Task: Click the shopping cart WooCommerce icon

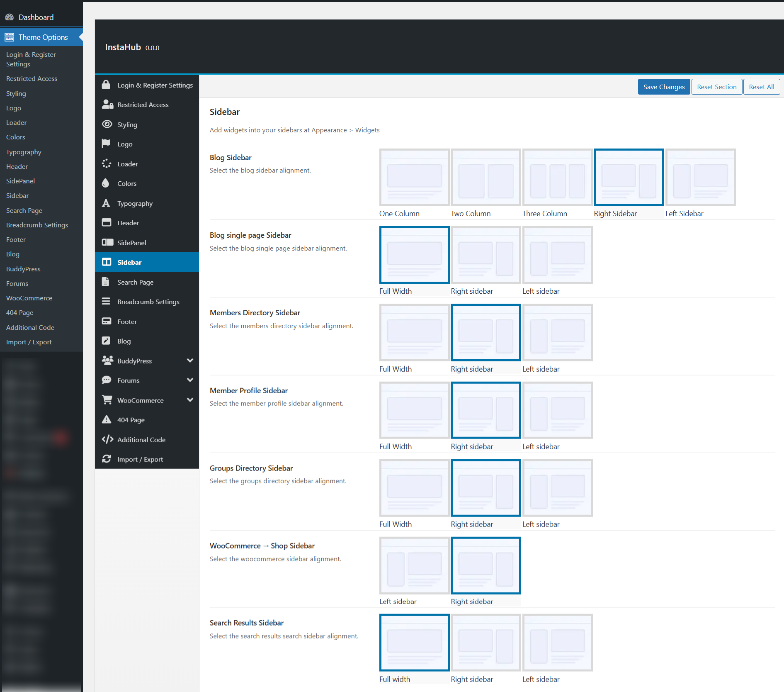Action: click(x=107, y=400)
